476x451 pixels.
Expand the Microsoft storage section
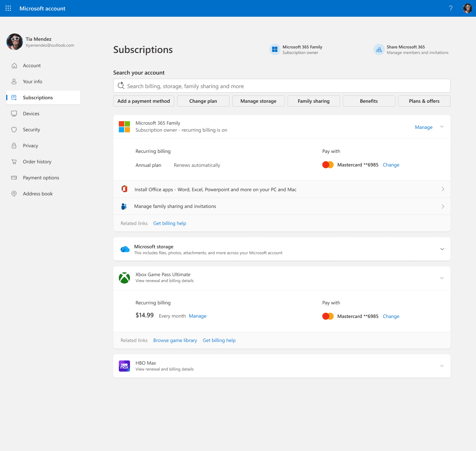click(x=442, y=249)
